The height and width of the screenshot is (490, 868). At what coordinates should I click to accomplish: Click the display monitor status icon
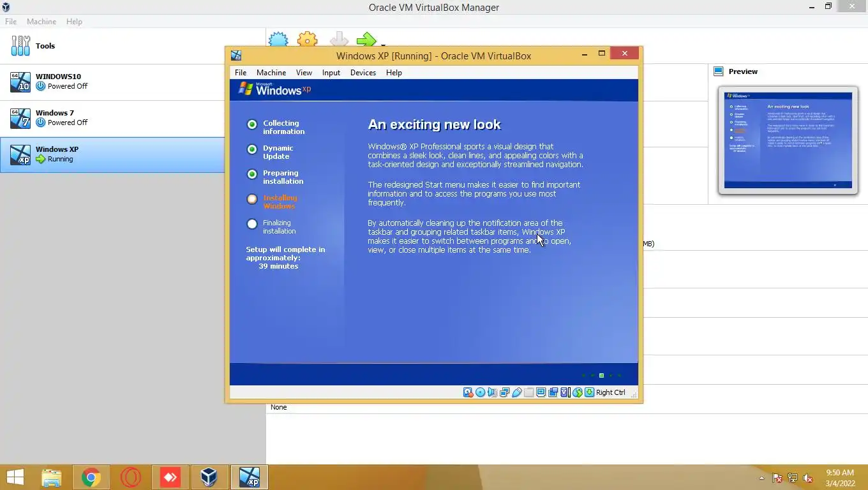tap(541, 392)
